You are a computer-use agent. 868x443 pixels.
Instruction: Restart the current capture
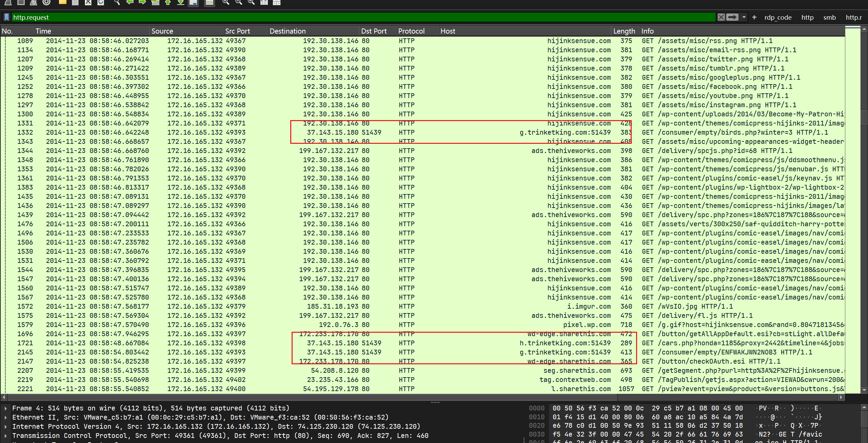point(34,2)
